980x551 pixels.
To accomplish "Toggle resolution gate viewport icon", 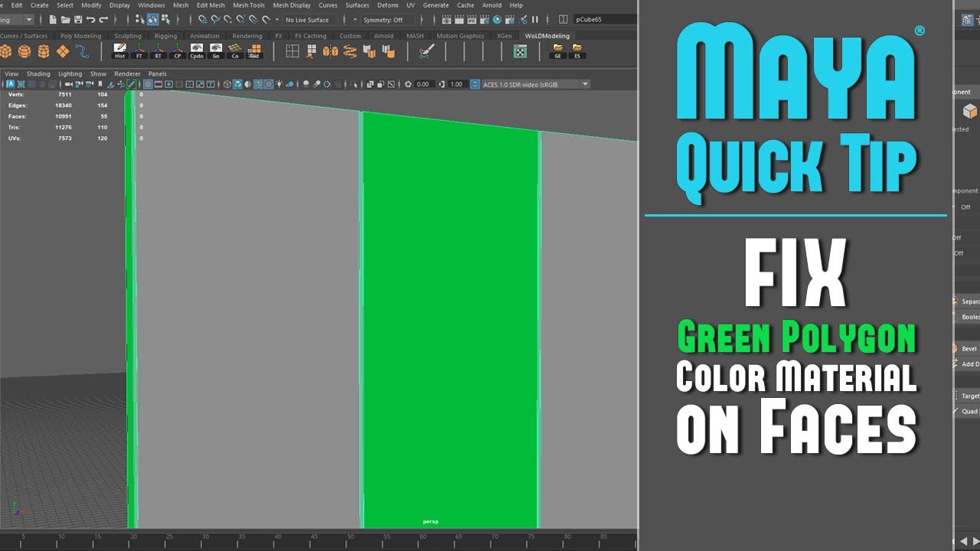I will coord(169,84).
